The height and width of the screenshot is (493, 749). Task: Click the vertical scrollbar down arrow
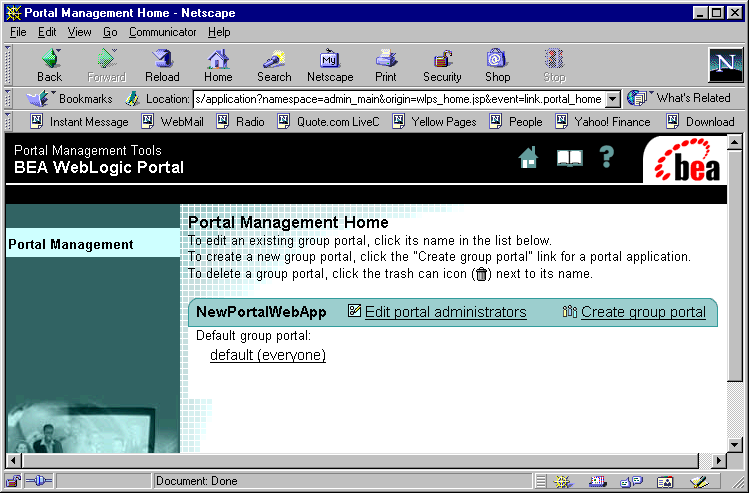(735, 445)
